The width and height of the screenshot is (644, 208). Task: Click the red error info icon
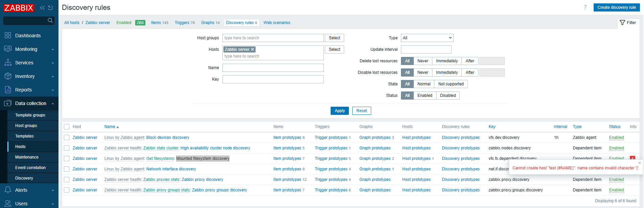point(632,158)
